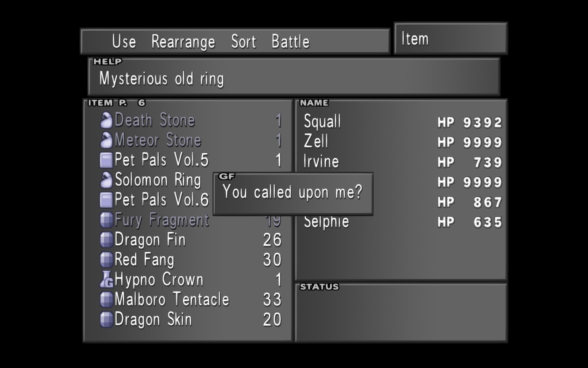Click the Pet Pals Vol.5 book icon
The width and height of the screenshot is (588, 368).
pos(106,160)
